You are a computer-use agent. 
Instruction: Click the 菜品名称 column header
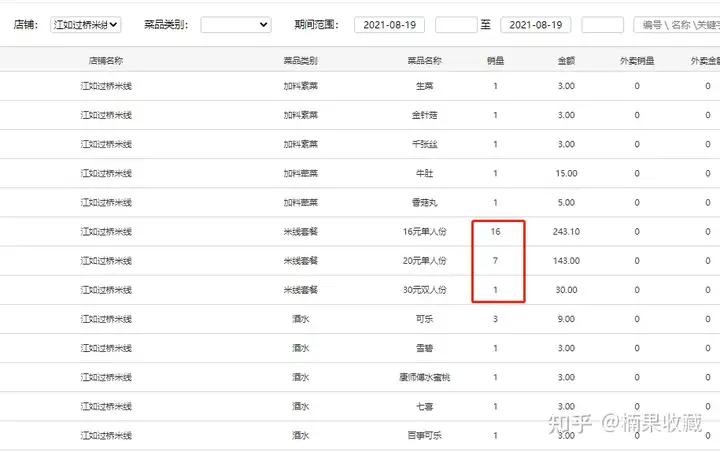(x=424, y=61)
